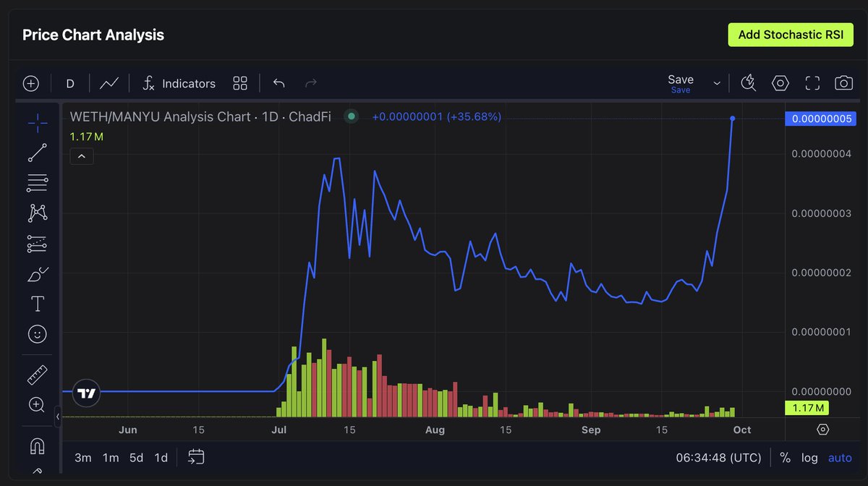The height and width of the screenshot is (486, 868).
Task: Click the Undo arrow
Action: click(278, 83)
